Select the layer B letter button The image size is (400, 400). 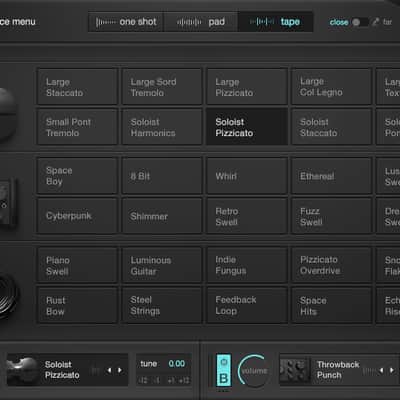pos(224,378)
